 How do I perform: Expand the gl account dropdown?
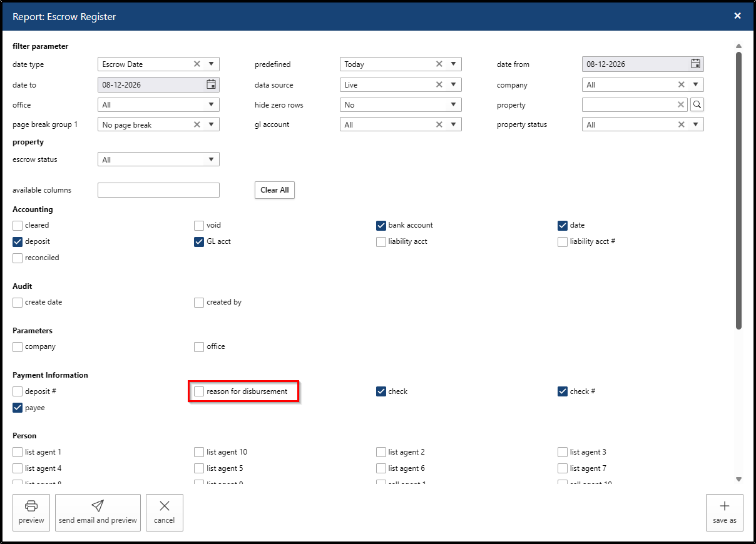pyautogui.click(x=454, y=124)
